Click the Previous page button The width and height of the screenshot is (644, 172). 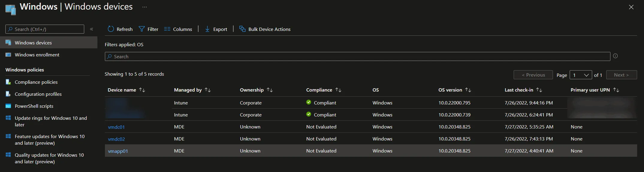pos(533,75)
